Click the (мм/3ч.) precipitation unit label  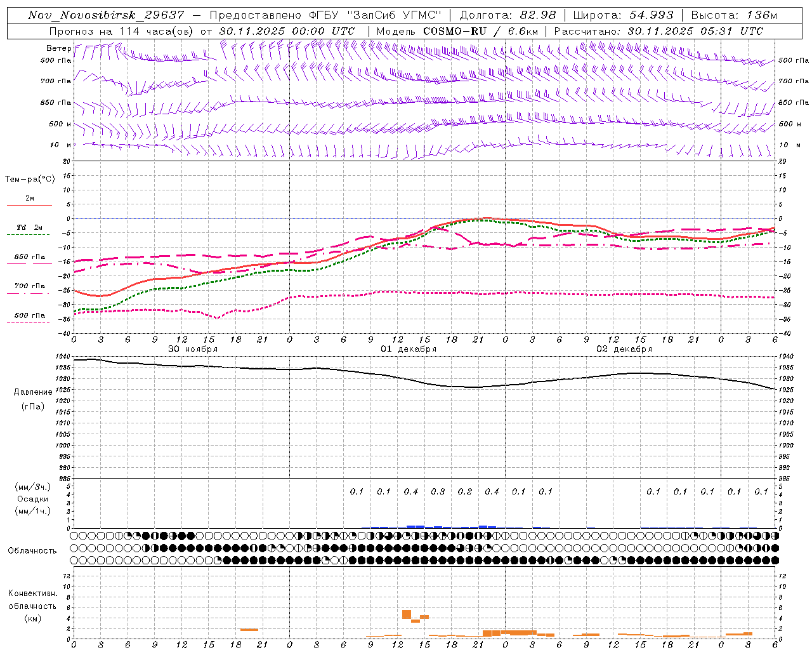point(33,487)
